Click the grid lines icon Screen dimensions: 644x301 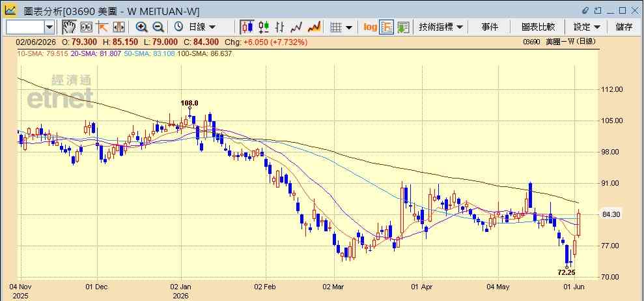pos(337,27)
